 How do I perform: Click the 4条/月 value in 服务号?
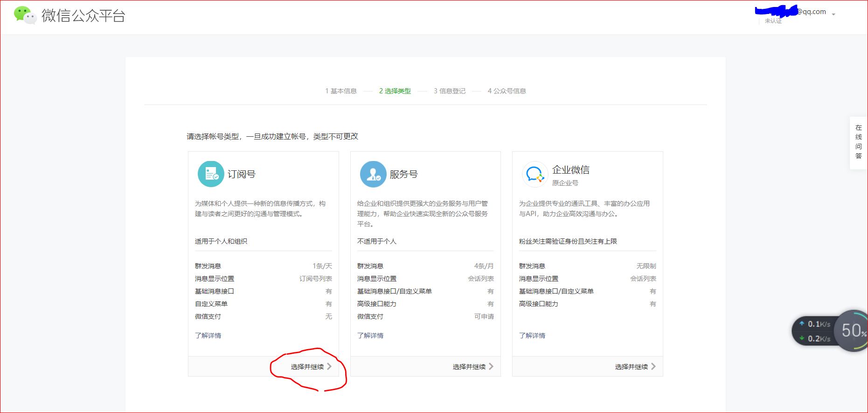[484, 266]
